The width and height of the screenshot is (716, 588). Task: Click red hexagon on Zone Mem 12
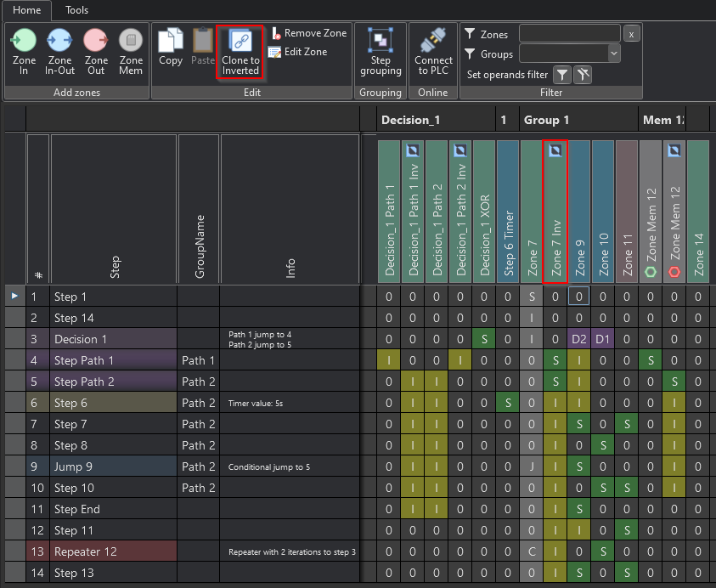(x=674, y=272)
